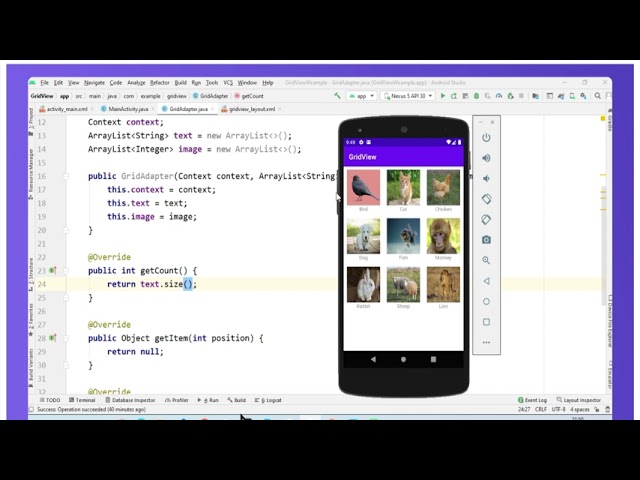Open the TODO tool window

[x=50, y=400]
